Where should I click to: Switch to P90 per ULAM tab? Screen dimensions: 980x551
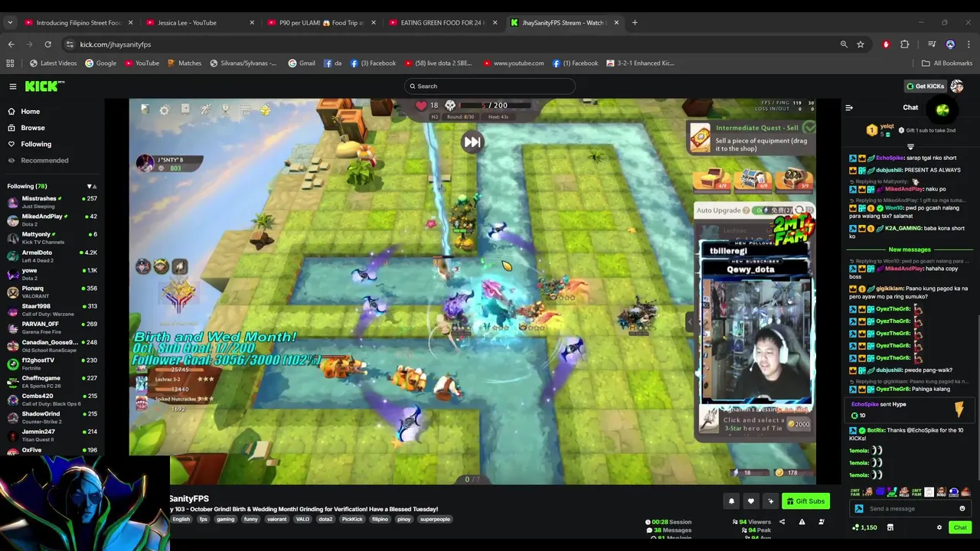(322, 23)
